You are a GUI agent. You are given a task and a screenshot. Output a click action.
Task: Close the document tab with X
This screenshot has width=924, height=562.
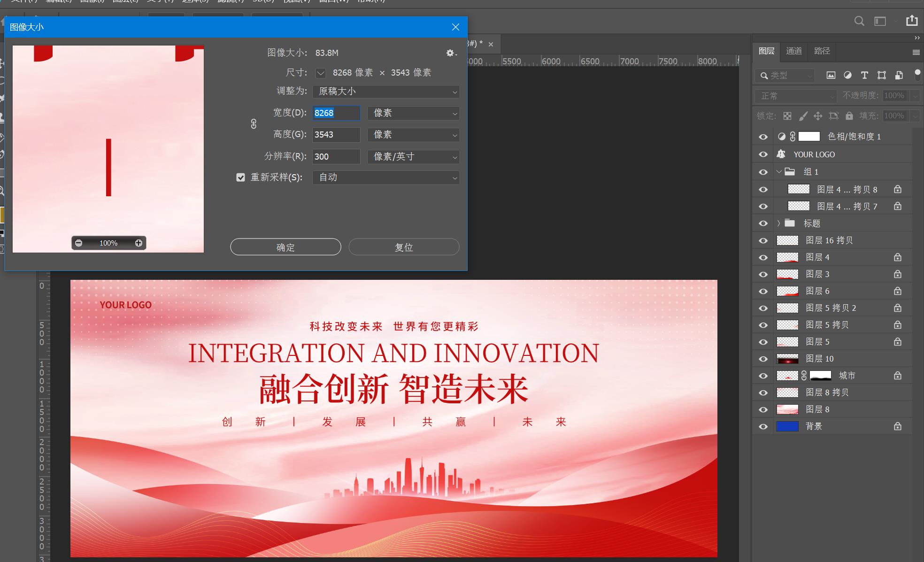[491, 44]
